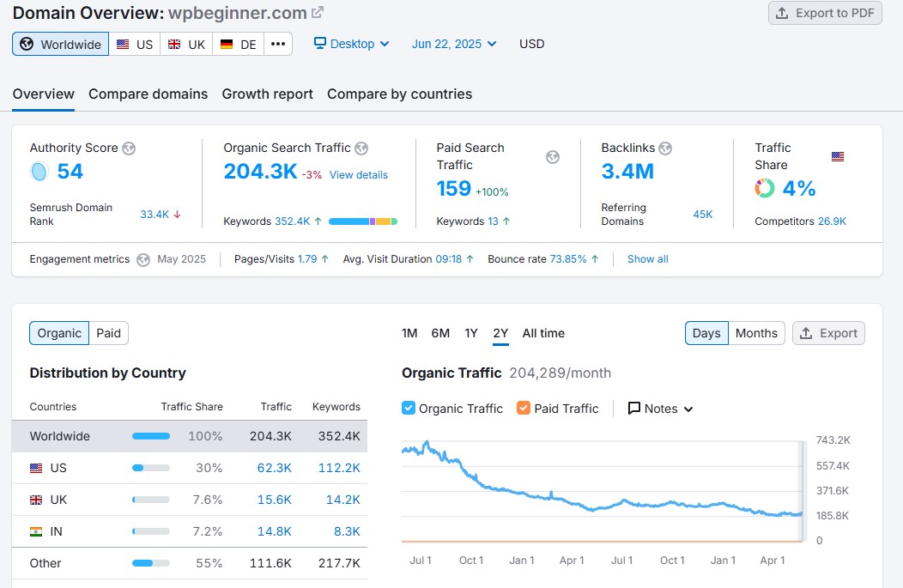The image size is (903, 588).
Task: Set chart range to 2Y
Action: tap(500, 333)
